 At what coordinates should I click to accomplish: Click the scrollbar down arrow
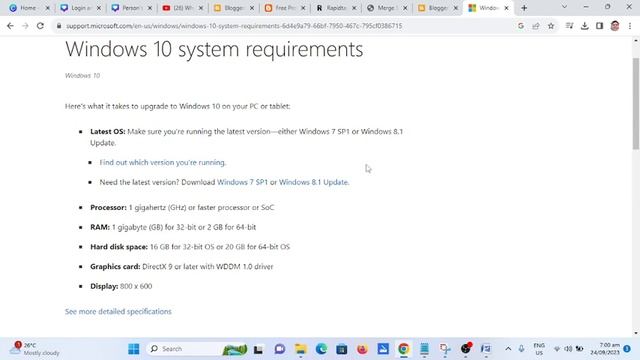636,333
